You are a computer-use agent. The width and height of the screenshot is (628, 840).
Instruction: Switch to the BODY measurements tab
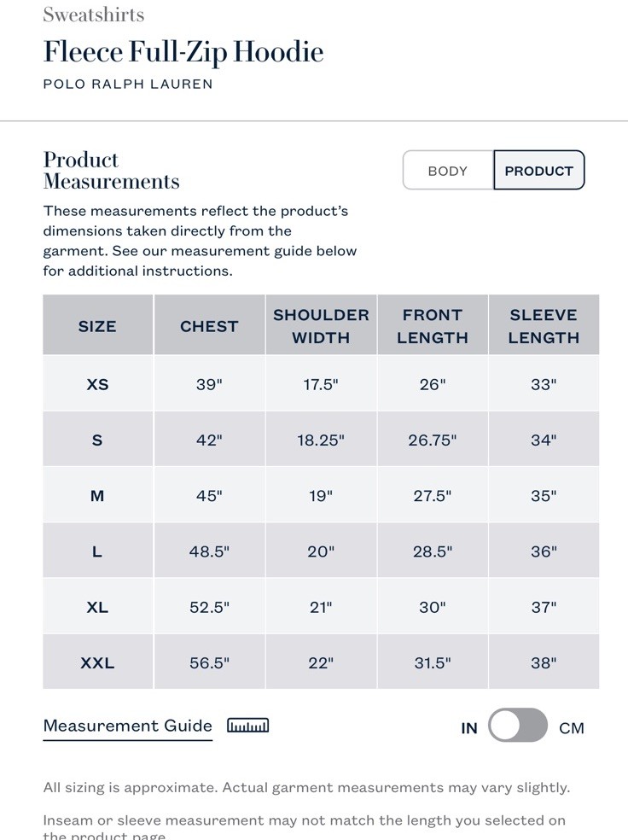coord(448,171)
